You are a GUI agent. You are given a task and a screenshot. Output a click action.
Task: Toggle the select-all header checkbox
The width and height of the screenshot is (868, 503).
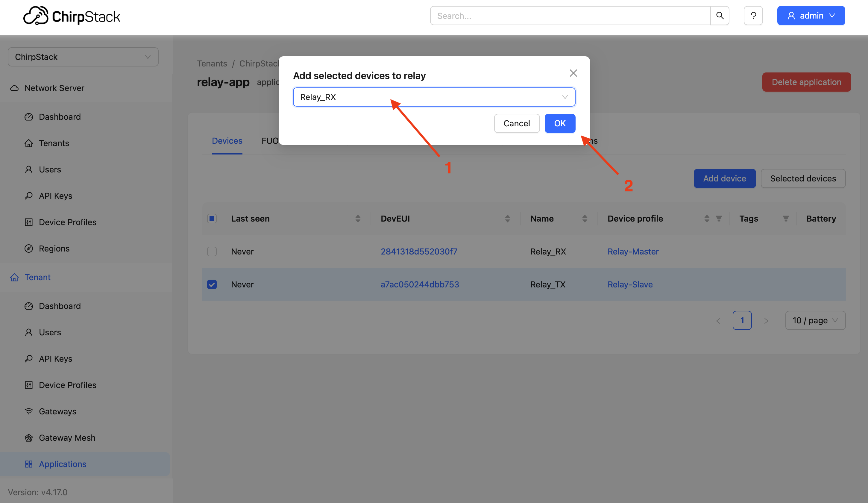pos(212,219)
